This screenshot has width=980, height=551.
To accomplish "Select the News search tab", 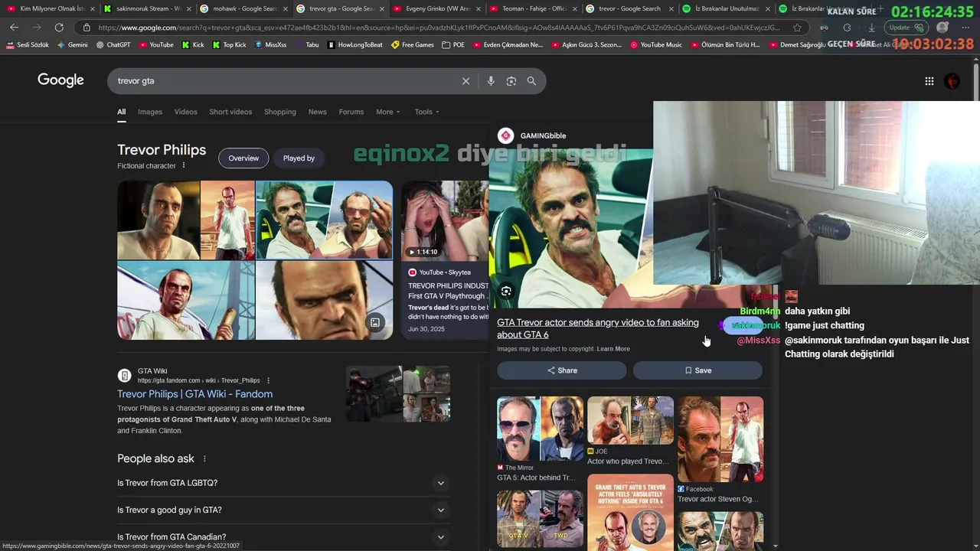I will [318, 112].
